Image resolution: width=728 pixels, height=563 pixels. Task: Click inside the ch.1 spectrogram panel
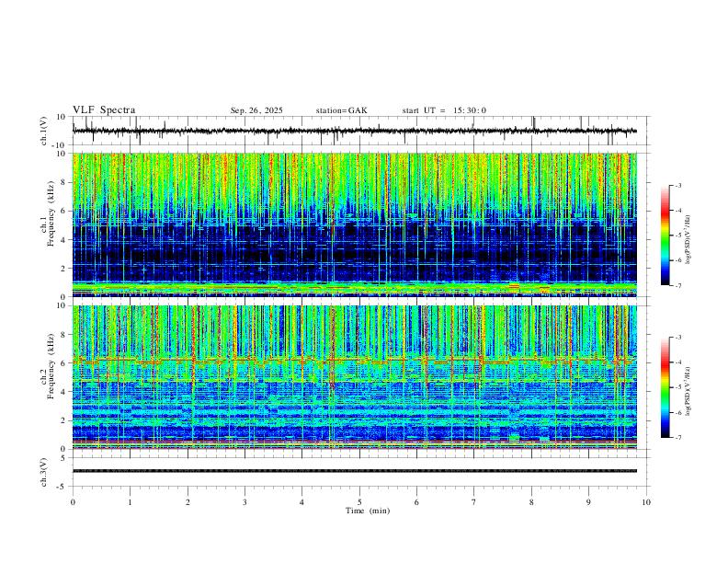point(355,224)
